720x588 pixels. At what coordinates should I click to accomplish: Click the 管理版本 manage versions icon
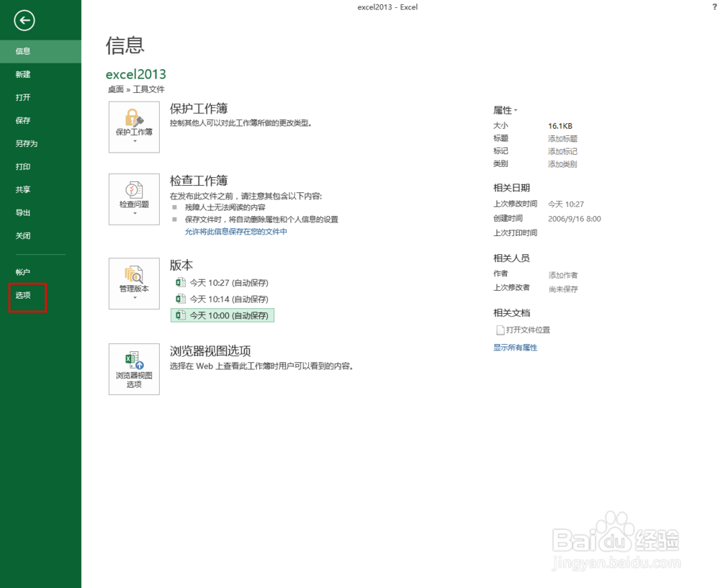click(x=134, y=277)
